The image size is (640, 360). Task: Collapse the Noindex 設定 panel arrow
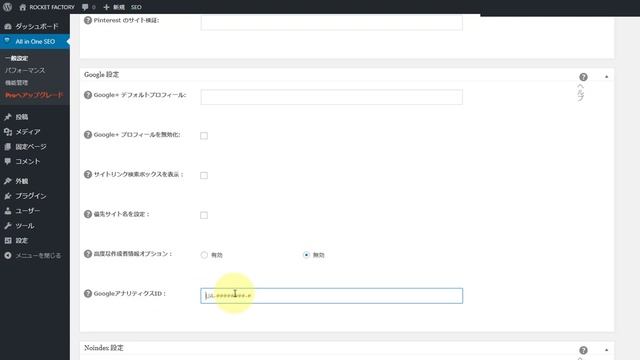pyautogui.click(x=607, y=350)
